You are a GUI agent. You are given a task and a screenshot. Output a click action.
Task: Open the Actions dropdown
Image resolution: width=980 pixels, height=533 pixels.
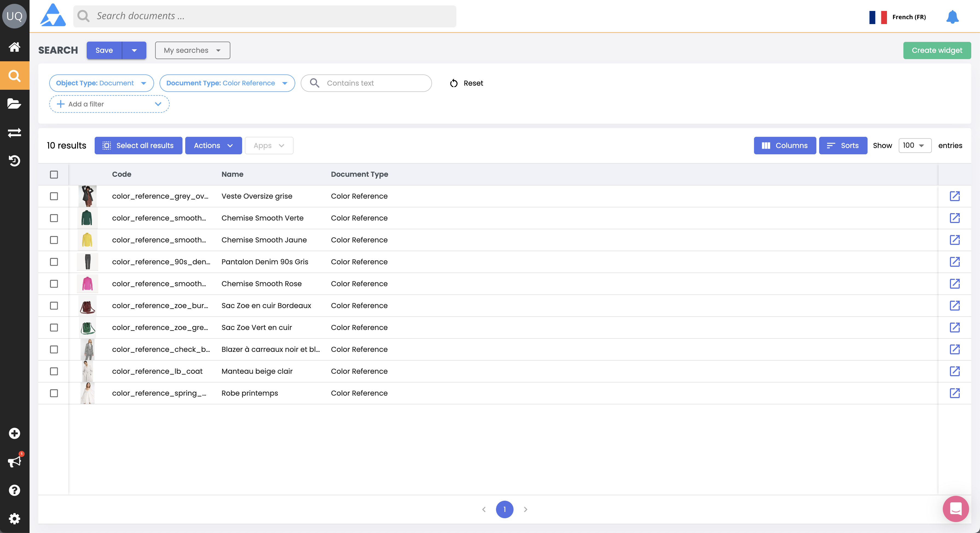click(213, 145)
